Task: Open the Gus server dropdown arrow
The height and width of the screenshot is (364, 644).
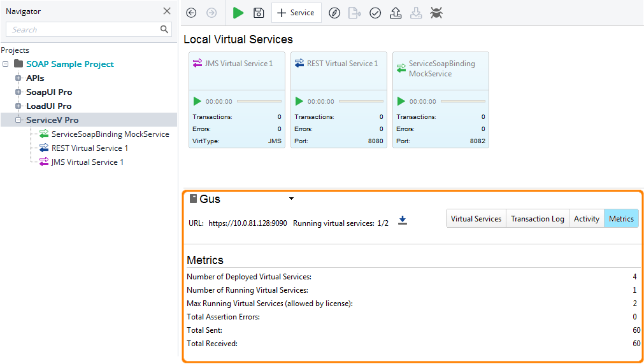Action: pyautogui.click(x=291, y=199)
